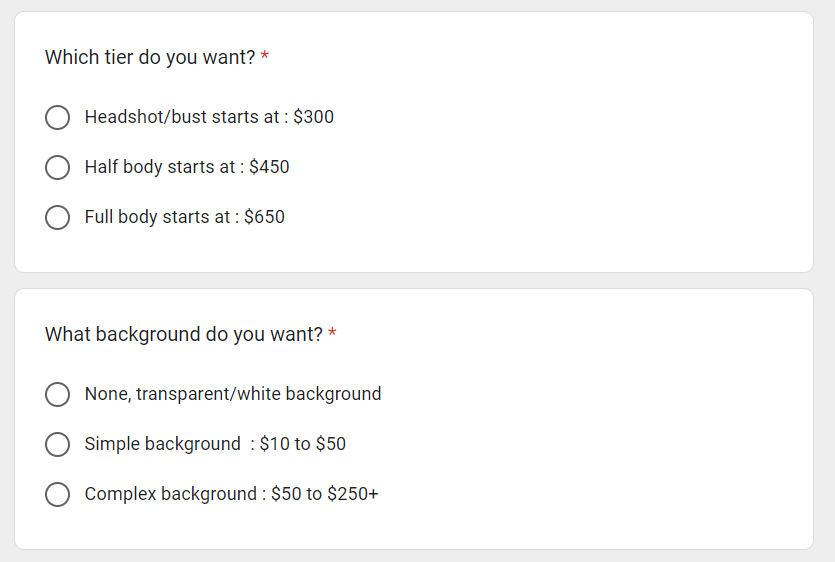Click the 'Complex background' option label text
Viewport: 835px width, 562px height.
170,494
